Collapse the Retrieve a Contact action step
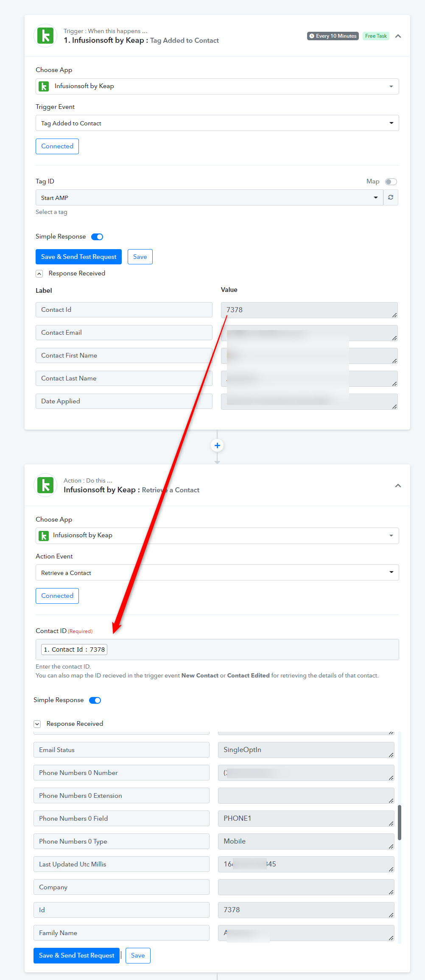Image resolution: width=425 pixels, height=980 pixels. tap(398, 486)
